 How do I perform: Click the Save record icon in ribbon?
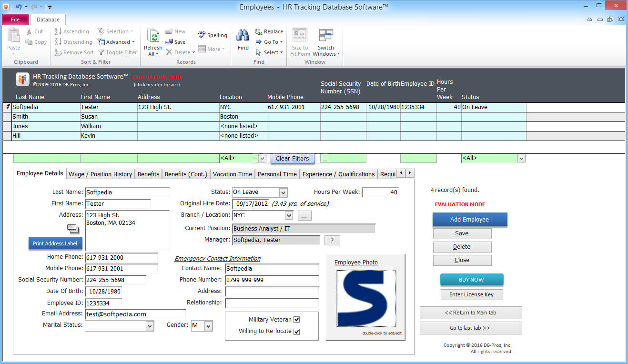[169, 42]
